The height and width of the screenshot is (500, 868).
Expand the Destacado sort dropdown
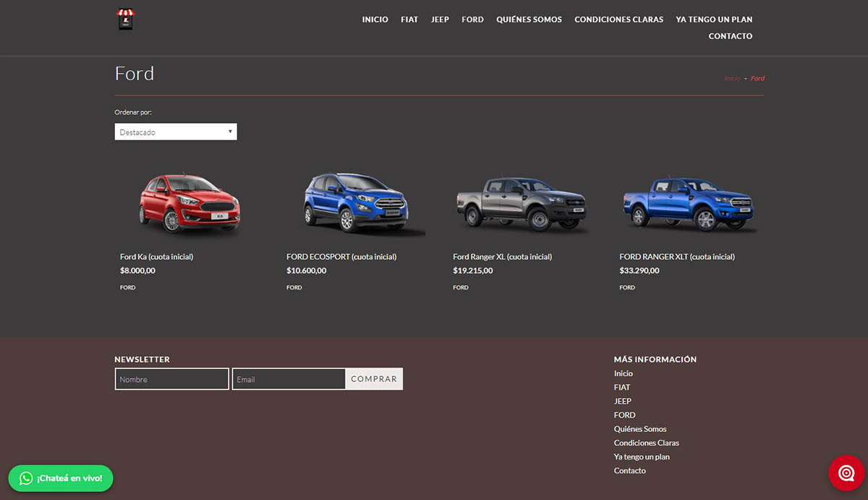[x=176, y=132]
